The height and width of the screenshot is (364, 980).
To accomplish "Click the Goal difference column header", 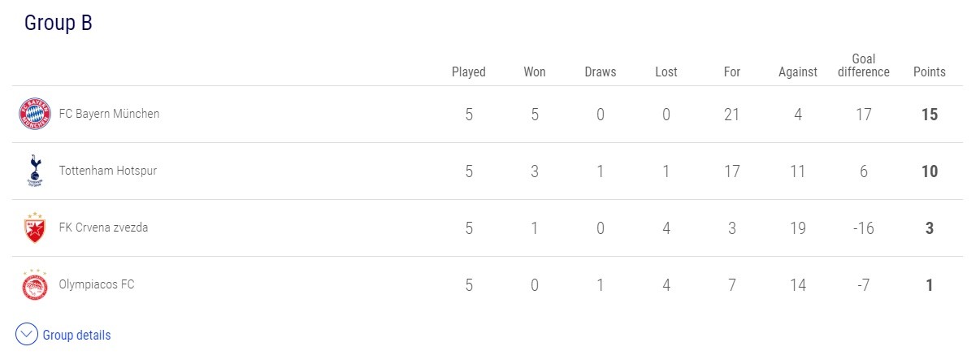I will 863,65.
